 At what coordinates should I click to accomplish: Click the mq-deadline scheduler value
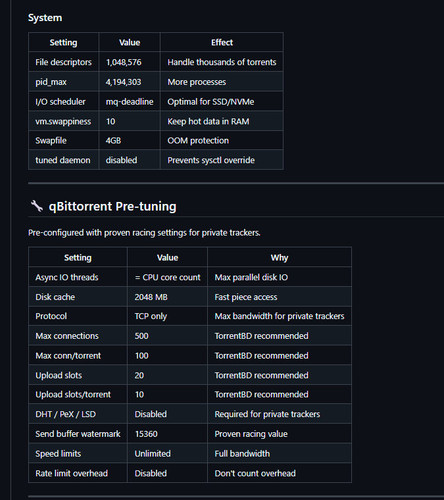(130, 102)
